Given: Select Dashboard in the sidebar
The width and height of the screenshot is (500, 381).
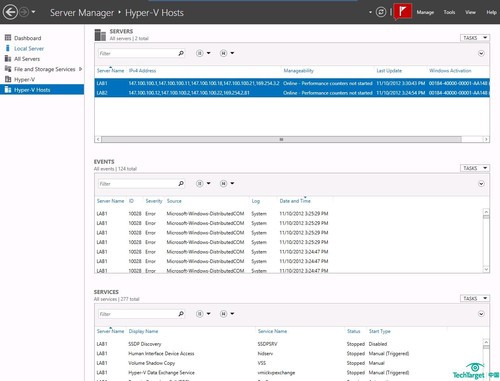Looking at the screenshot, I should tap(27, 38).
